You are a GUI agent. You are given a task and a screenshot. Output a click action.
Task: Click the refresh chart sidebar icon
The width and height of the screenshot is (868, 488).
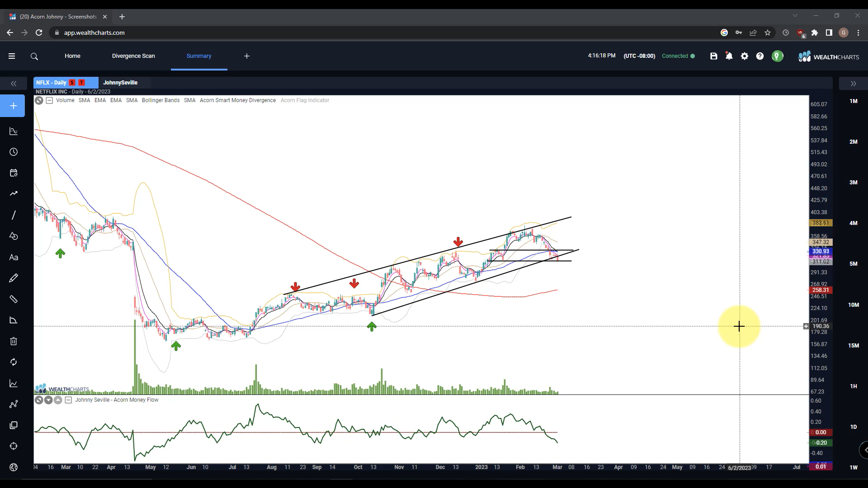click(x=14, y=362)
